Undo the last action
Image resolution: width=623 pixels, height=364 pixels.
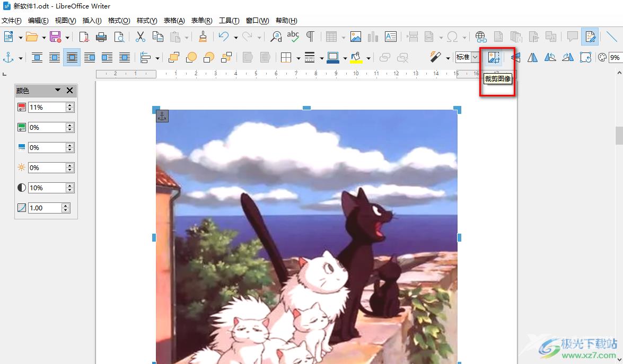click(224, 37)
